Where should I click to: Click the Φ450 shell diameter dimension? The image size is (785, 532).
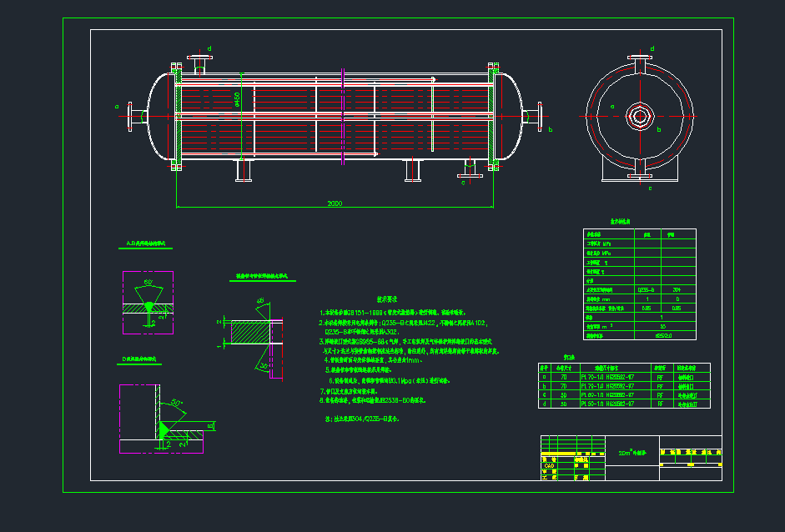(238, 98)
